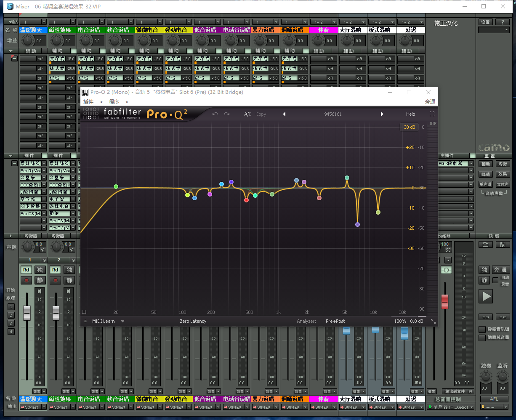The width and height of the screenshot is (516, 420).
Task: Collapse the 辅助 aux section triangle
Action: (x=11, y=51)
